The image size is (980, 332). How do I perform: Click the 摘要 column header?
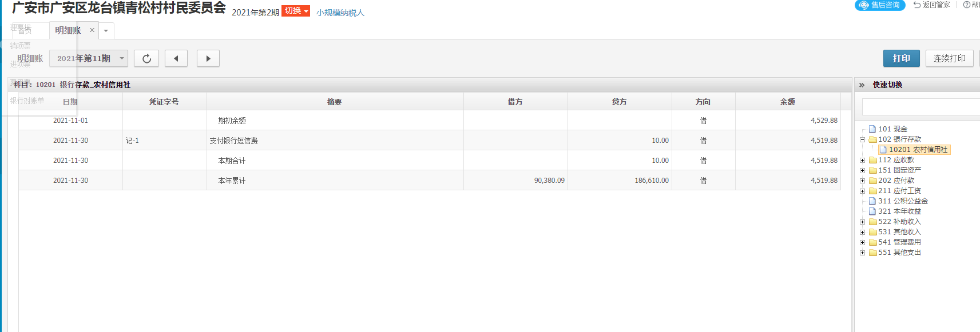pos(335,102)
